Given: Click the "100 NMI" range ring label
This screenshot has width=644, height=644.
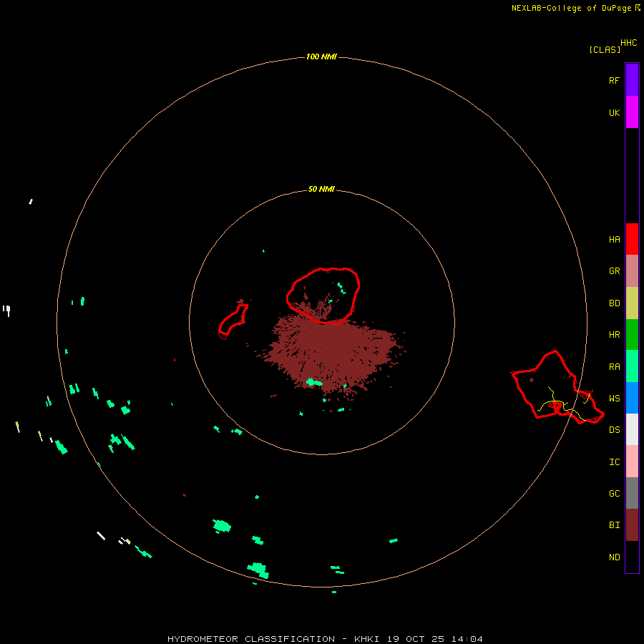Looking at the screenshot, I should coord(321,57).
